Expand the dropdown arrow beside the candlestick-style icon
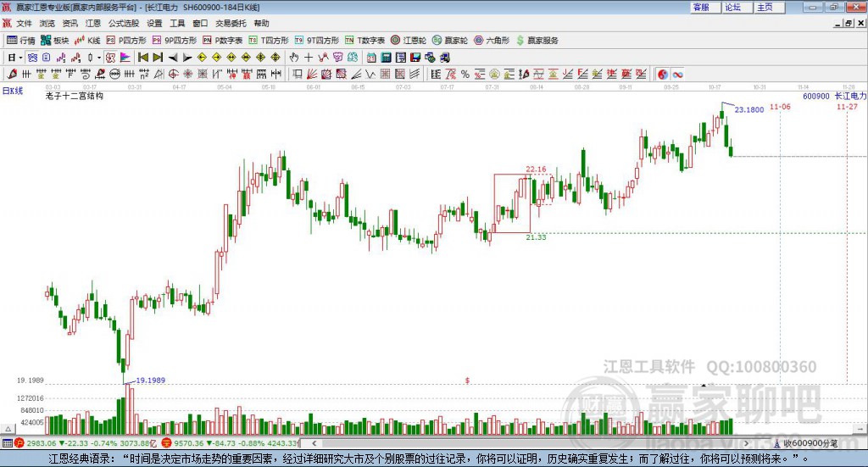 tap(99, 58)
